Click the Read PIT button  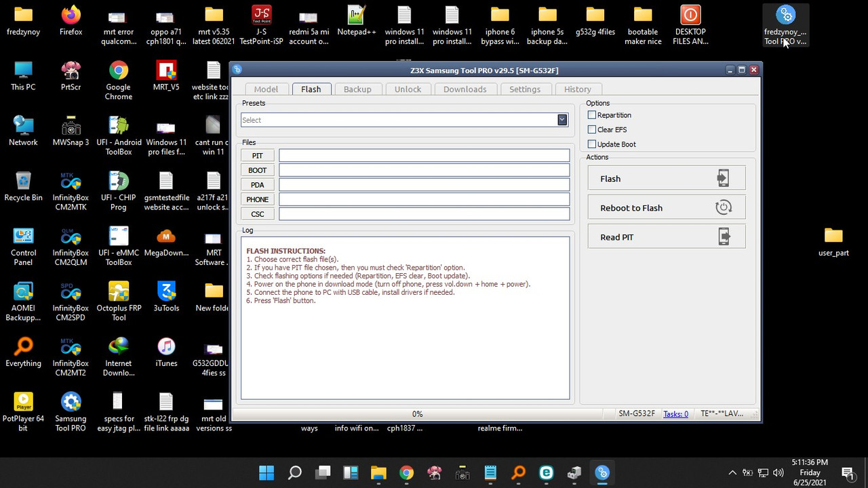(667, 237)
